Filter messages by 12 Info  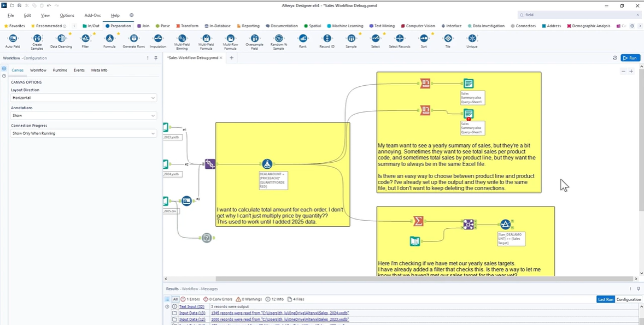[275, 299]
